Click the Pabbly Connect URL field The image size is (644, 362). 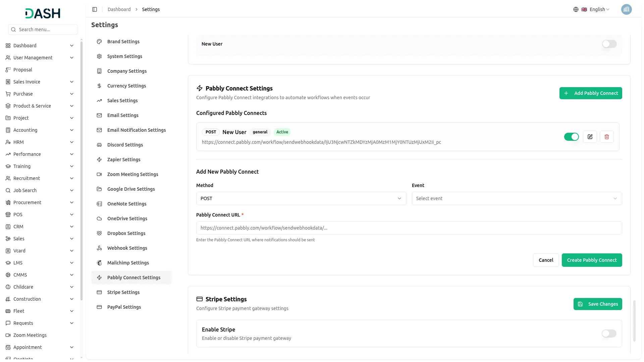pos(409,228)
